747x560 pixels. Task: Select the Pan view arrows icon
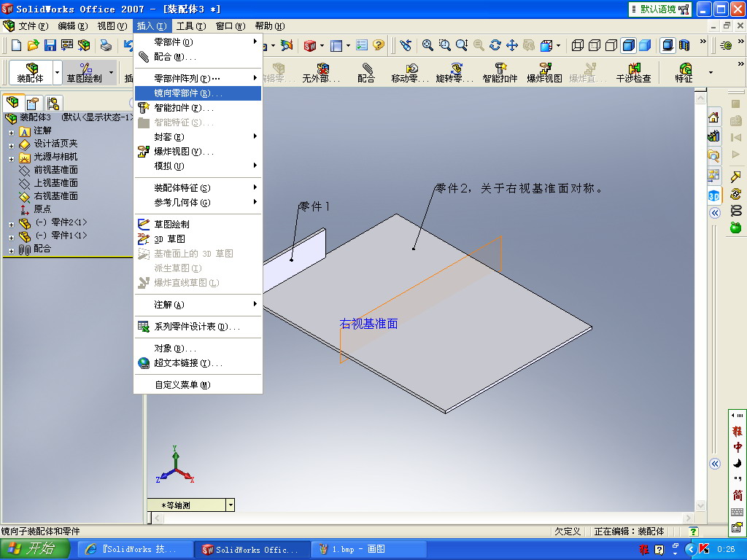point(511,45)
